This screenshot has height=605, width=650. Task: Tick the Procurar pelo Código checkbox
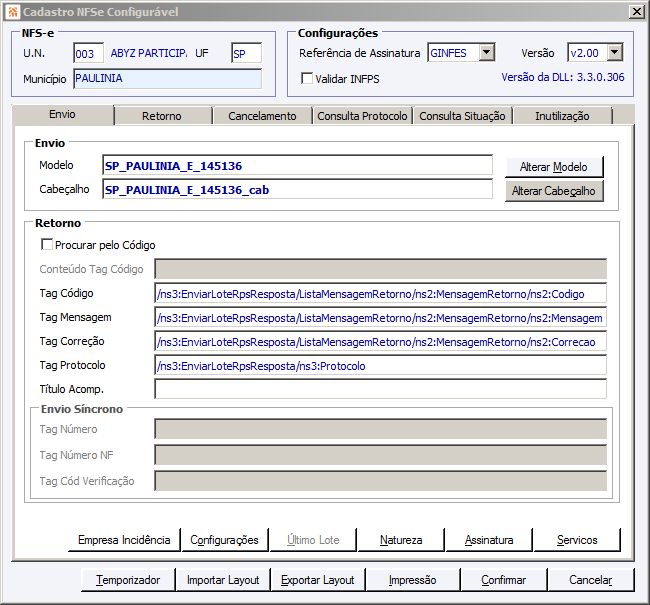[x=47, y=244]
